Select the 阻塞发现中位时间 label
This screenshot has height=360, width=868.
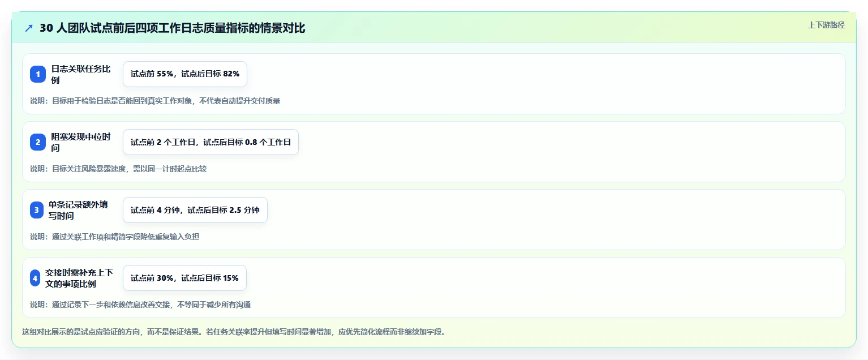pyautogui.click(x=81, y=142)
